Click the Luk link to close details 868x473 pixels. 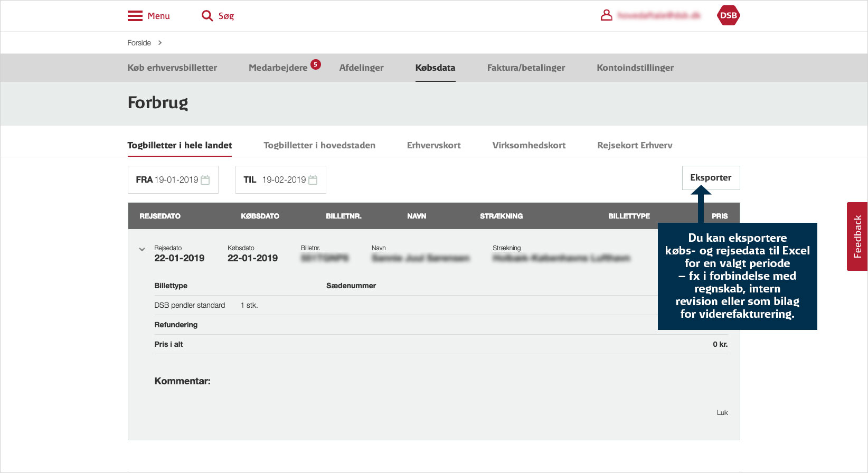tap(722, 413)
